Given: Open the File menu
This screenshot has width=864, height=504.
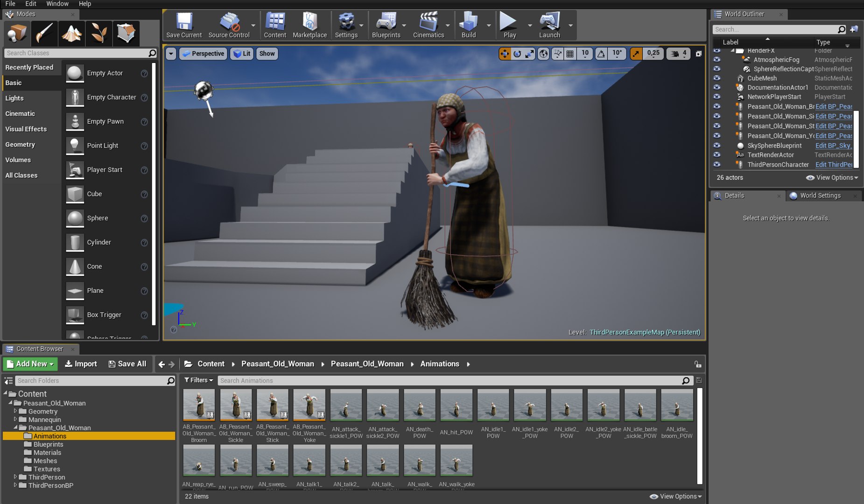Looking at the screenshot, I should point(10,4).
